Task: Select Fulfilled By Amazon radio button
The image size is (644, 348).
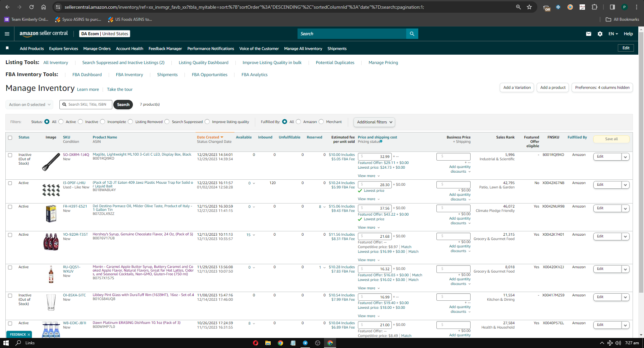Action: tap(299, 122)
